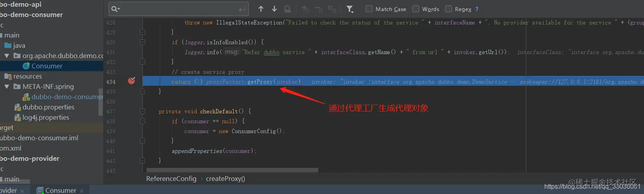The height and width of the screenshot is (194, 644).
Task: Open dubbo-demo-consumer.iml file
Action: click(39, 138)
